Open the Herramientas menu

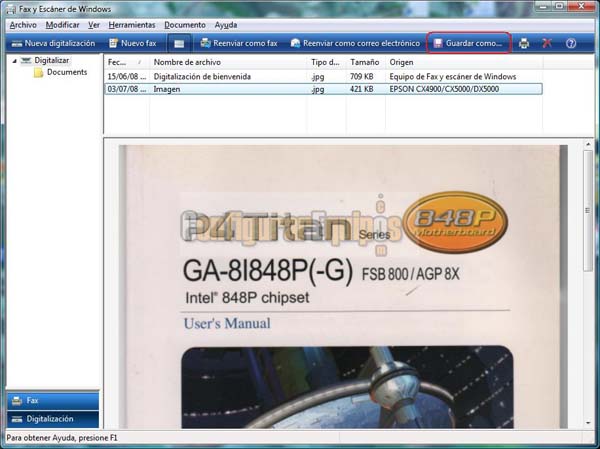point(132,25)
